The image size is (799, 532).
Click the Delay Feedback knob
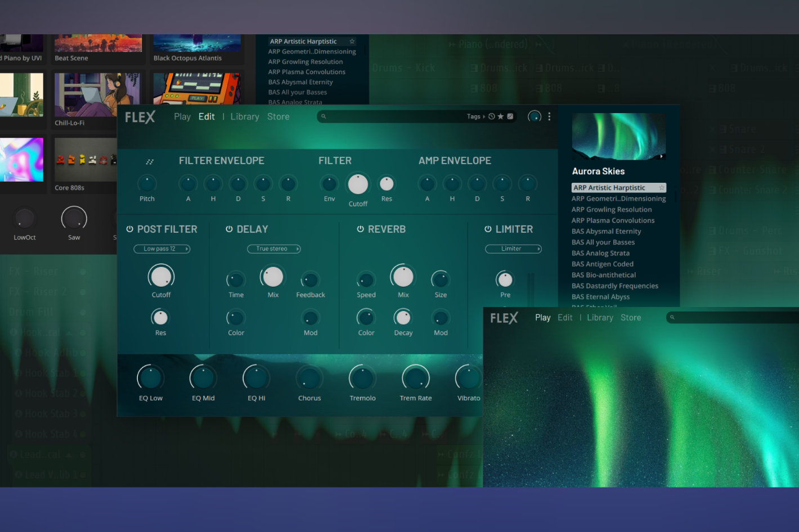pos(310,279)
